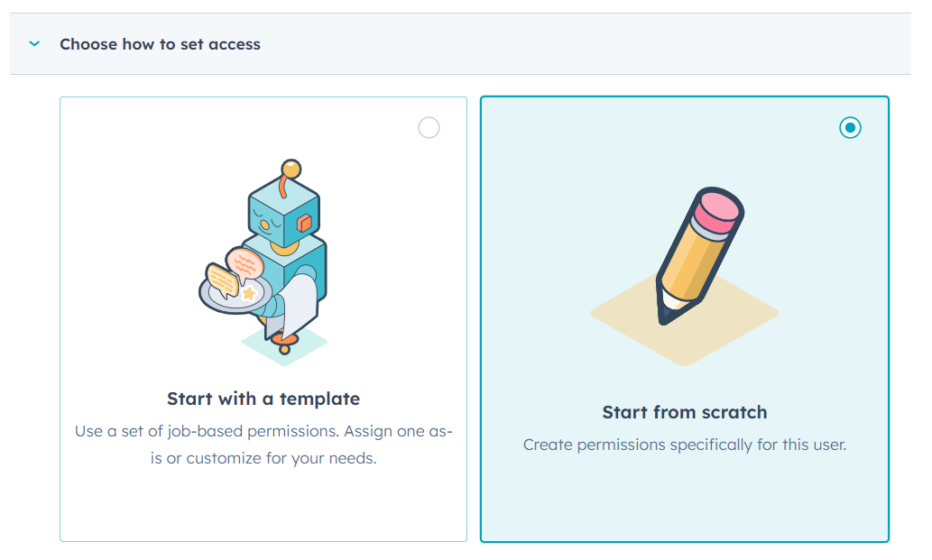Collapse the Choose how to set access chevron

(x=34, y=43)
